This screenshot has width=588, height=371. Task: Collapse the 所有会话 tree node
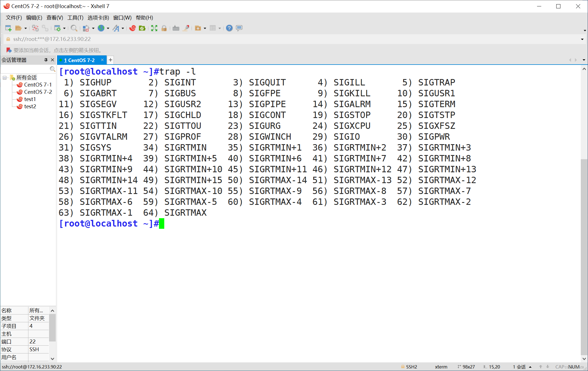tap(5, 78)
